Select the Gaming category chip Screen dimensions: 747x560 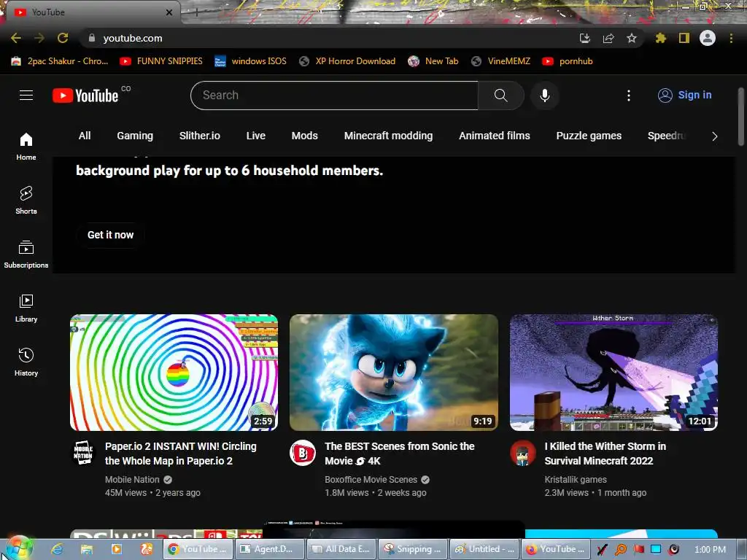pyautogui.click(x=135, y=136)
